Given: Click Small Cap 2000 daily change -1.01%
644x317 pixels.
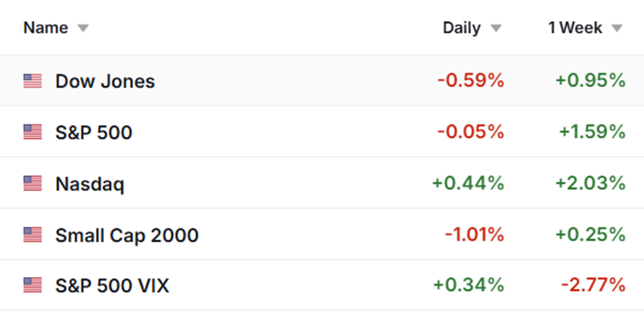Looking at the screenshot, I should [475, 235].
